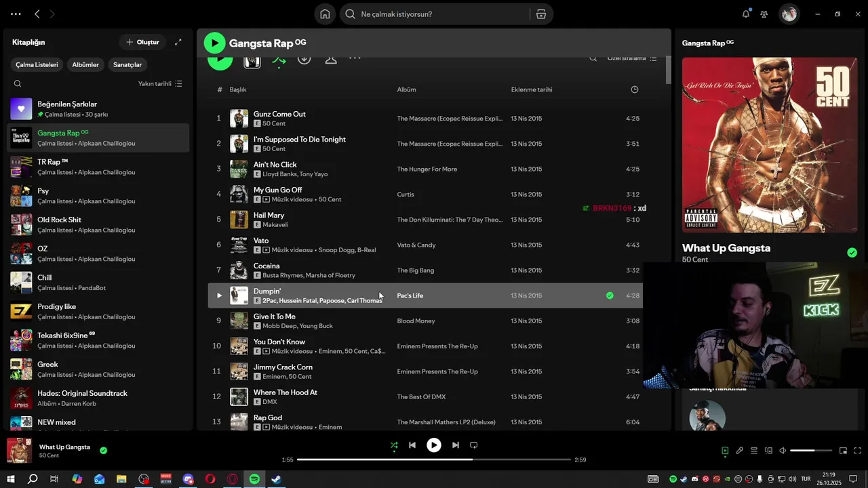Toggle shuffle in the player bar
Viewport: 868px width, 488px height.
394,445
